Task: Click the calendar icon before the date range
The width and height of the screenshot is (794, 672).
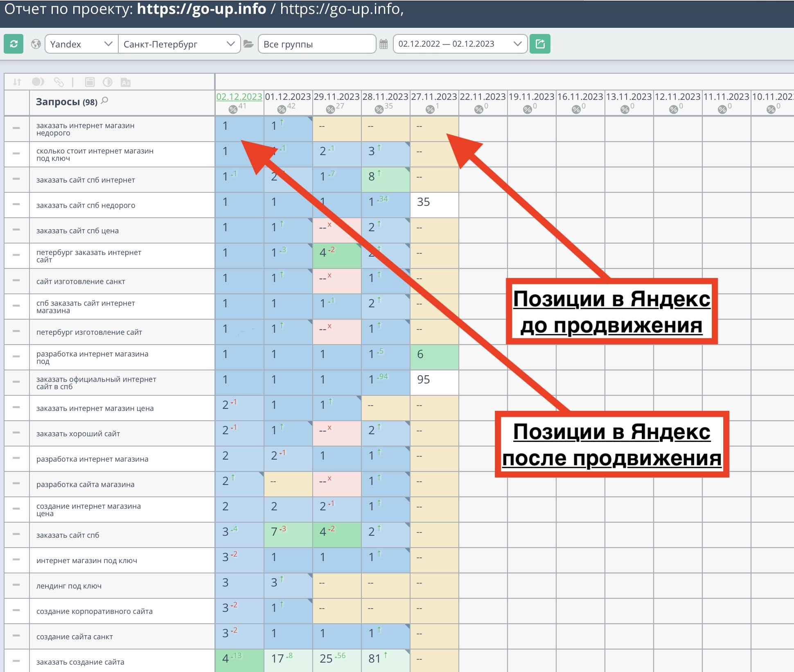Action: point(383,44)
